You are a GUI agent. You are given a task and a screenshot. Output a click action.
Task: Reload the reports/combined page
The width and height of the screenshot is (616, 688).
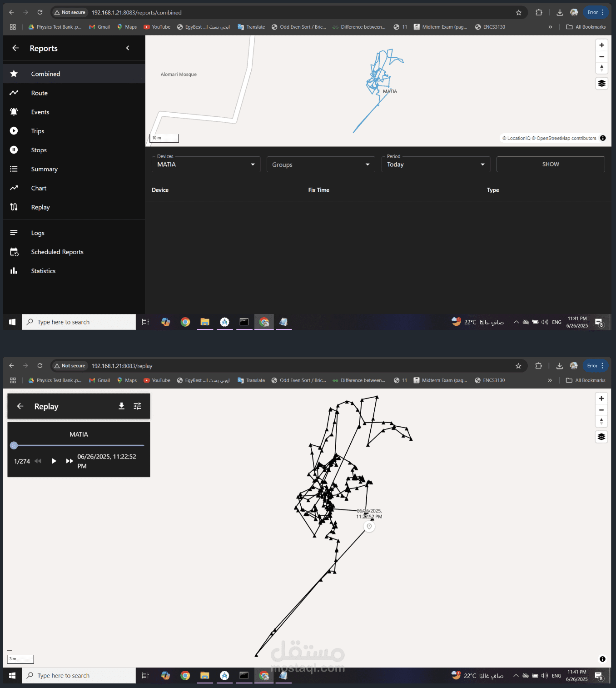click(40, 12)
